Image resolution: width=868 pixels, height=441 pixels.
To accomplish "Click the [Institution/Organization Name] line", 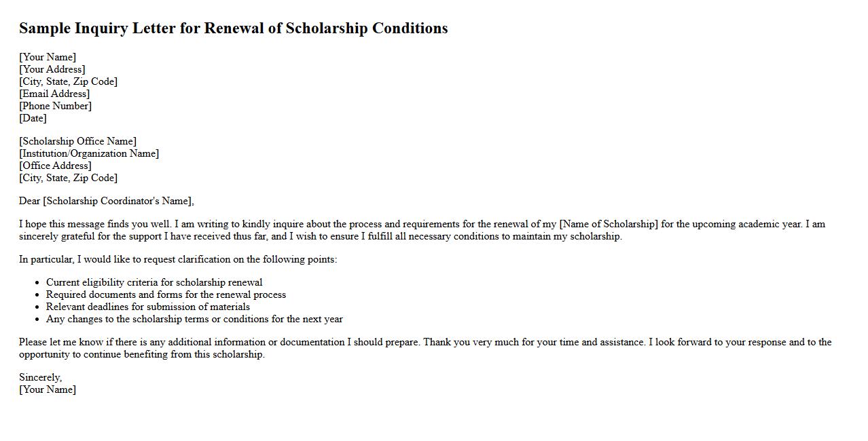I will point(89,153).
